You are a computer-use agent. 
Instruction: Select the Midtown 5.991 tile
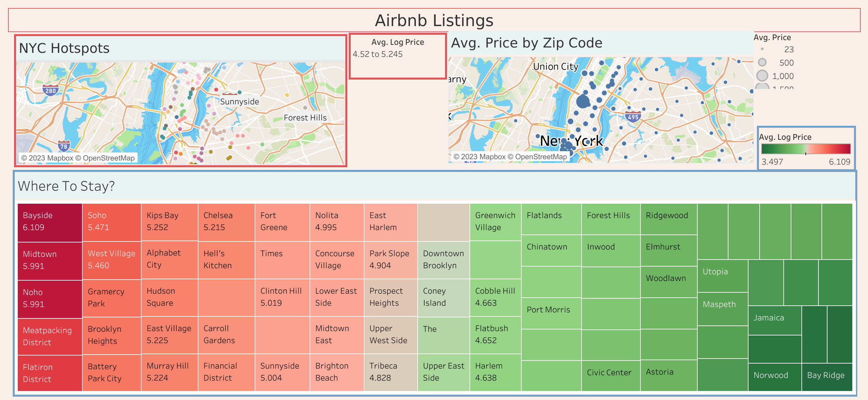pos(50,261)
